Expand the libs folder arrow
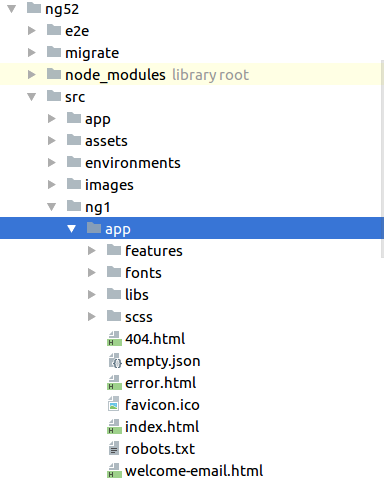This screenshot has width=384, height=484. pyautogui.click(x=92, y=295)
